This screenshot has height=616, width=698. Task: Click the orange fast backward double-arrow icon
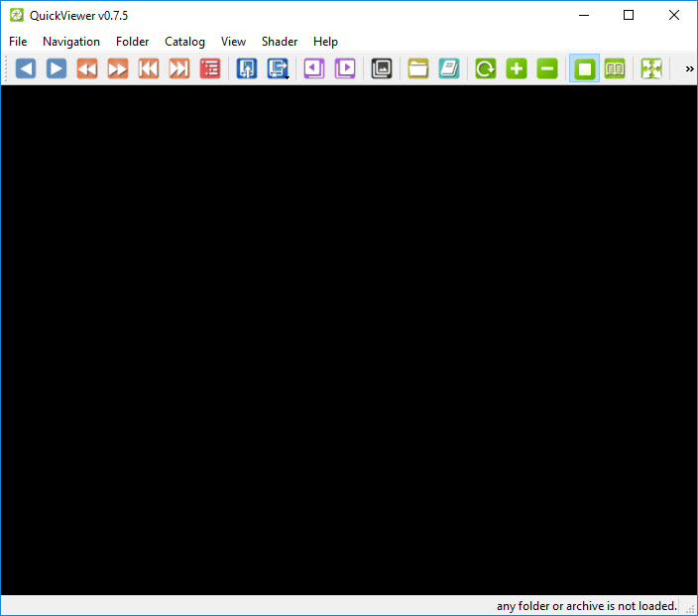[x=87, y=68]
